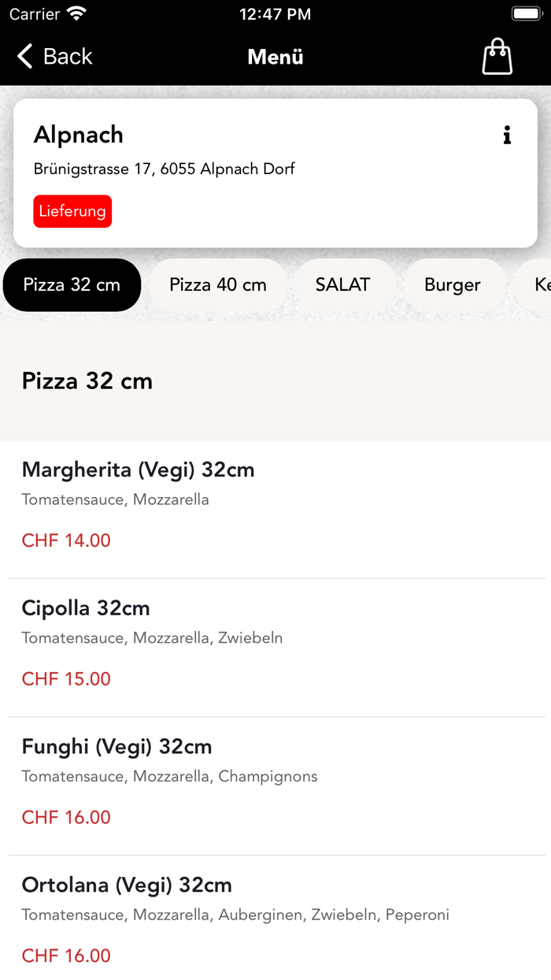Screen dimensions: 551x980
Task: Select the Margherita (Vegi) 32cm pizza
Action: coord(138,470)
